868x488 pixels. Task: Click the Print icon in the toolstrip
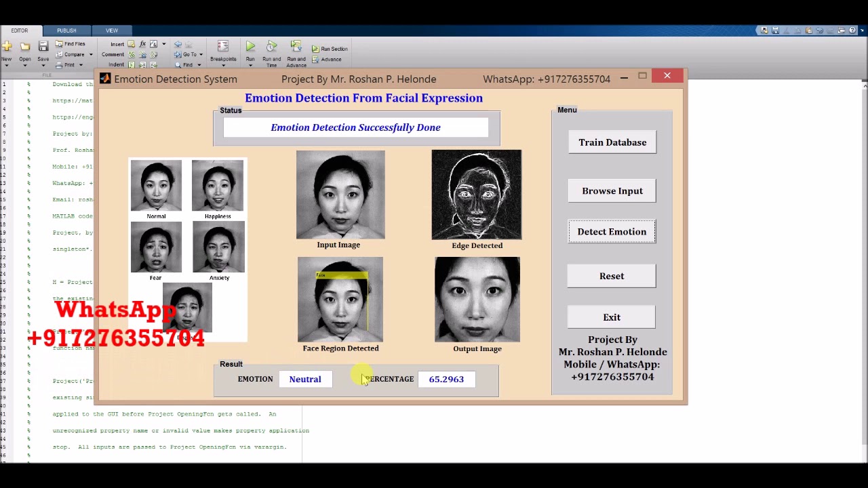(59, 65)
